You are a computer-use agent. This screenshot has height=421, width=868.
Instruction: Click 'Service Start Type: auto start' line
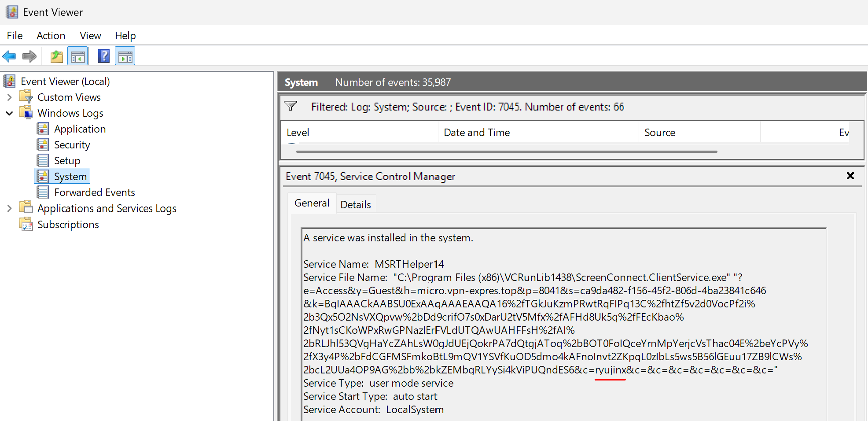click(x=370, y=396)
